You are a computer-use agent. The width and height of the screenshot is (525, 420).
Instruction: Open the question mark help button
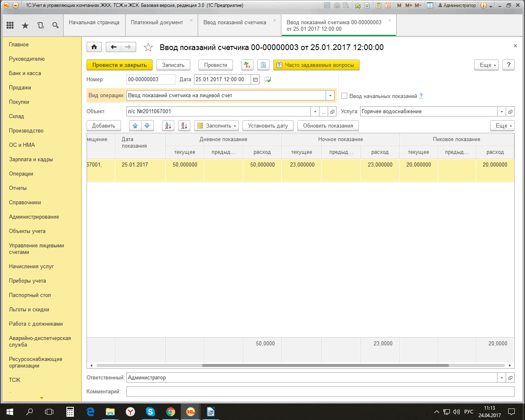point(509,65)
